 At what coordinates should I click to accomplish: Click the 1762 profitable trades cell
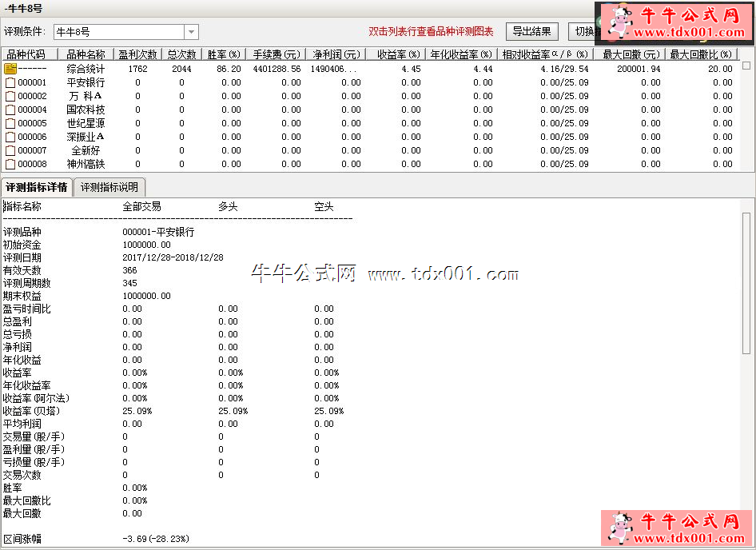[x=138, y=69]
